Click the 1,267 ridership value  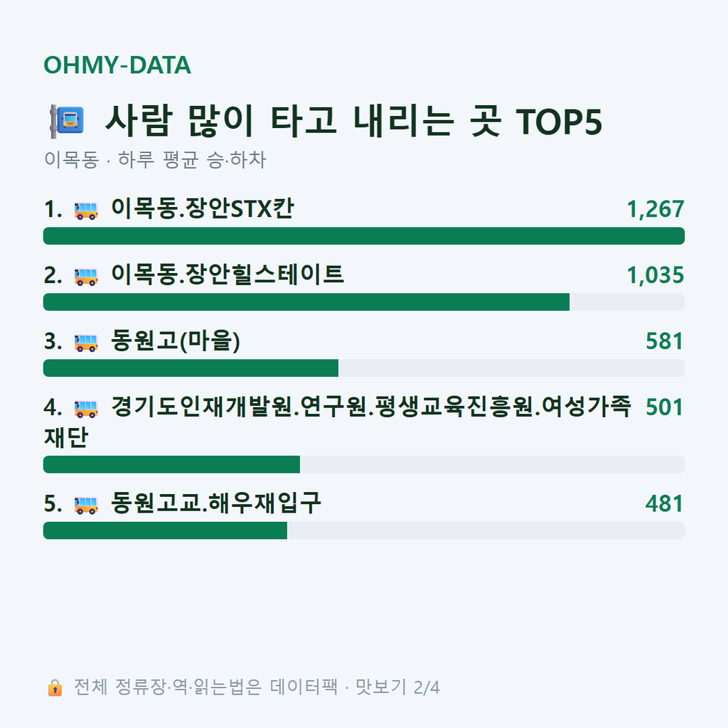coord(655,209)
